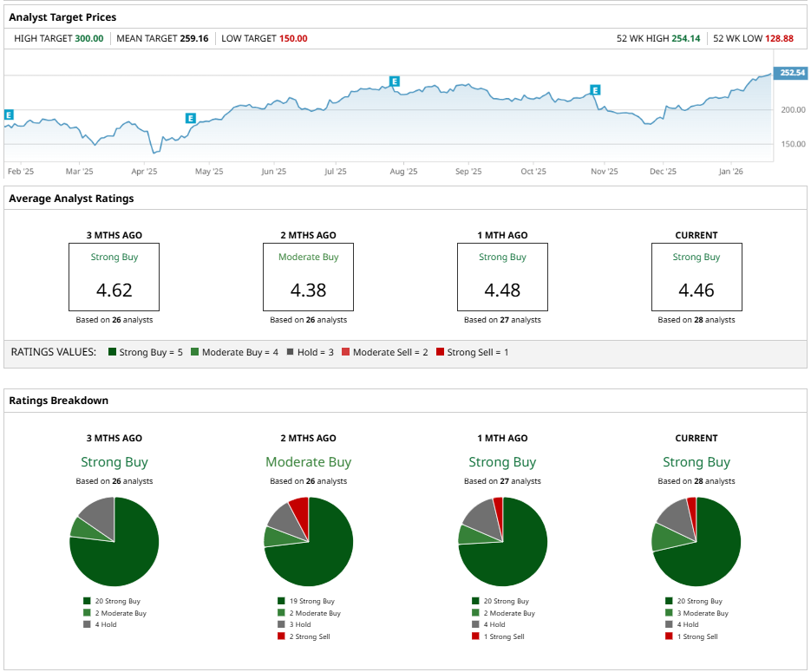811x672 pixels.
Task: Select the 4.38 Moderate Buy rating box
Action: (x=308, y=277)
